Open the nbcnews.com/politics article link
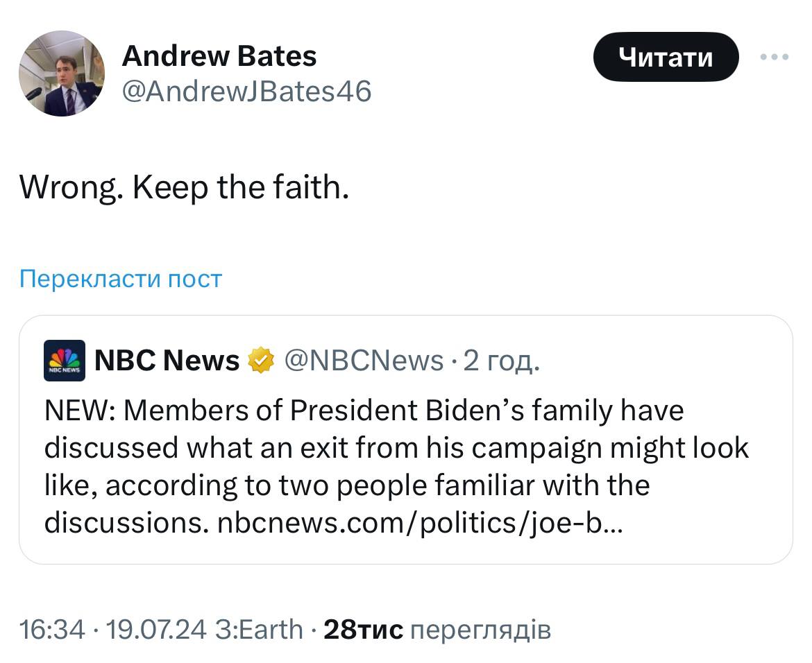Viewport: 812px width, 663px height. (x=421, y=523)
